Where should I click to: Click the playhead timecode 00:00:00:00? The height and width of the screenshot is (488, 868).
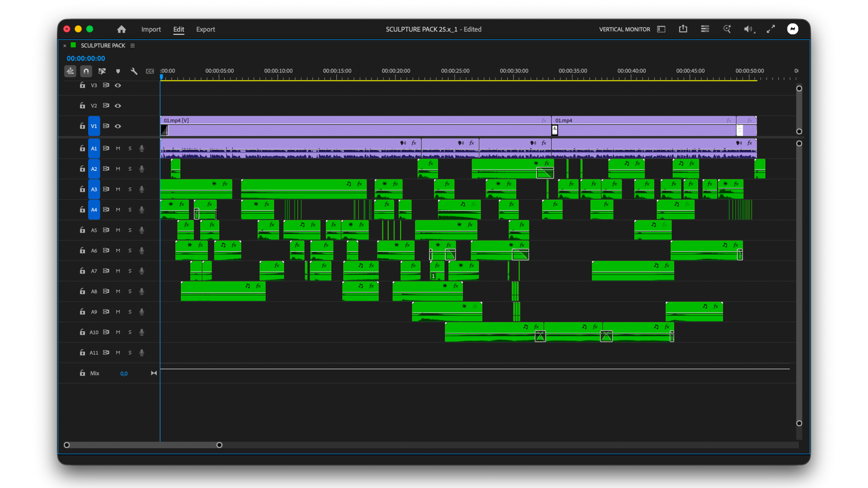(86, 58)
